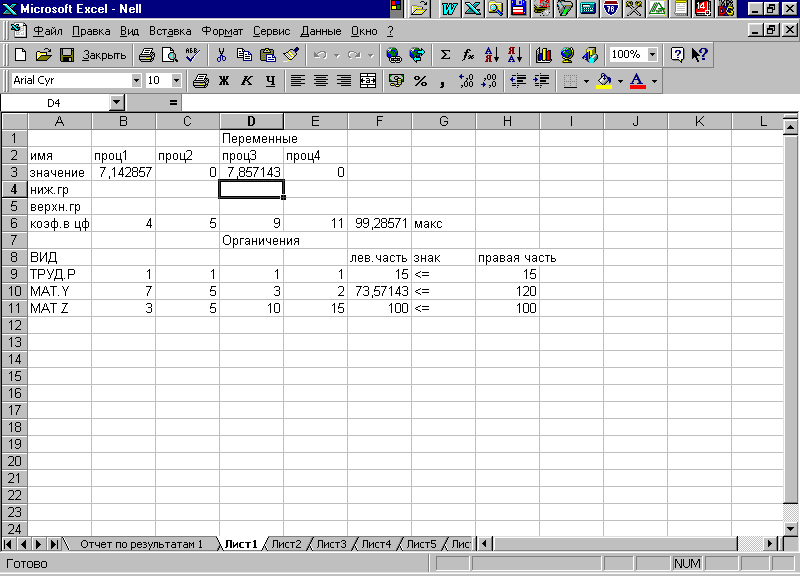Viewport: 800px width, 576px height.
Task: Expand the Name Box dropdown next to D4
Action: (x=117, y=103)
